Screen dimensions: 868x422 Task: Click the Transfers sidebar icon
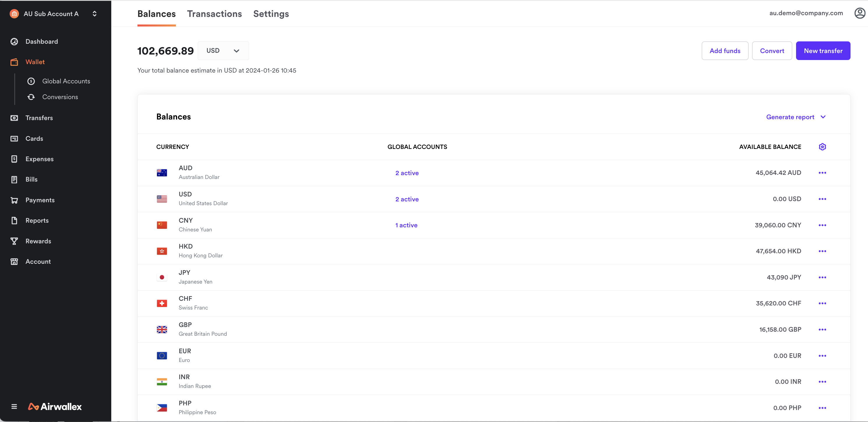pyautogui.click(x=15, y=117)
